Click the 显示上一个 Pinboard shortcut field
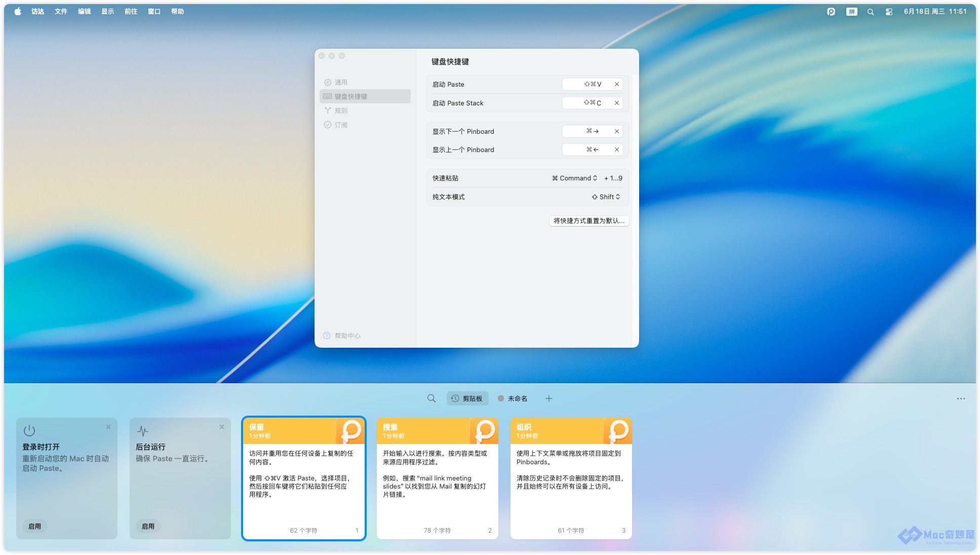This screenshot has height=555, width=980. (x=592, y=150)
